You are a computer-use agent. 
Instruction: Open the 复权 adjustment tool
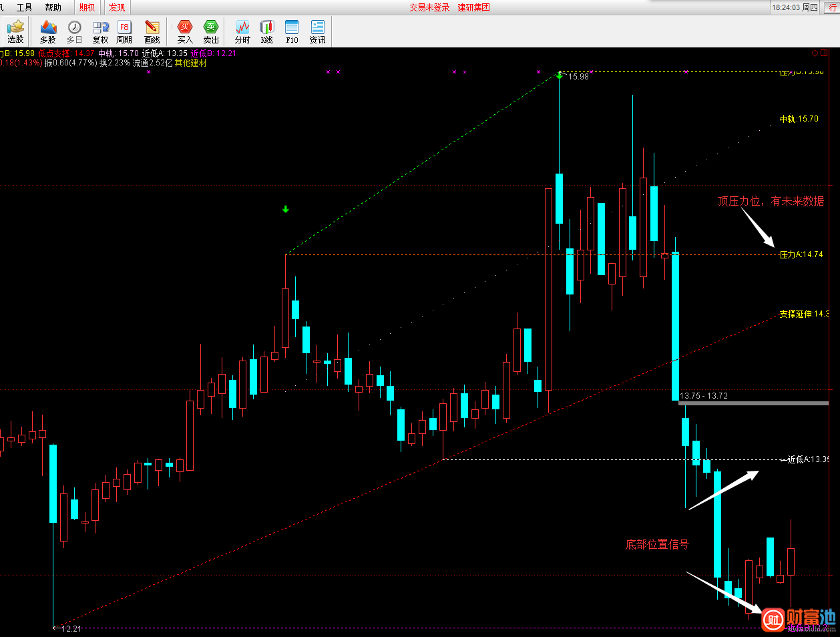pyautogui.click(x=101, y=31)
